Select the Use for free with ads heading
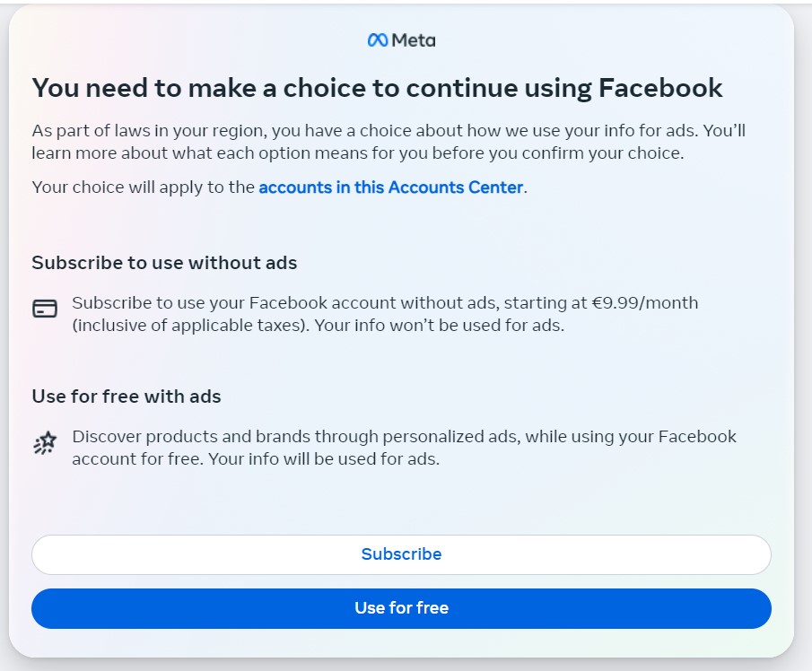Screen dimensions: 812x671 [127, 396]
